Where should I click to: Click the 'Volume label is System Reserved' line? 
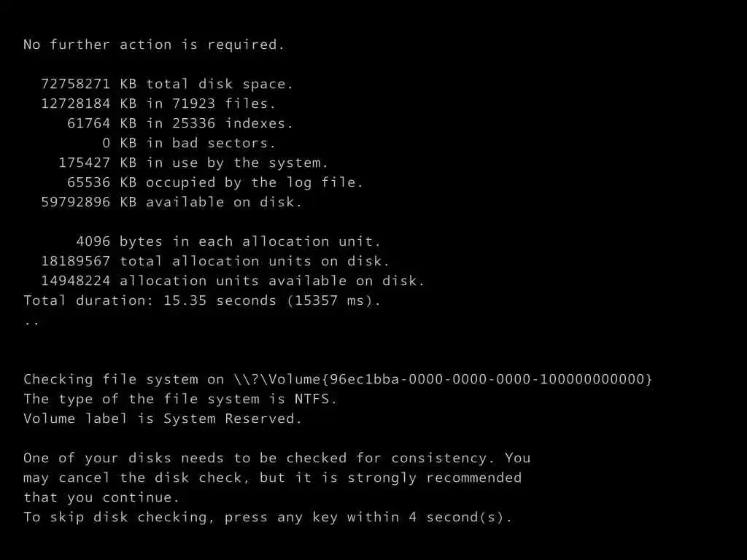coord(163,419)
